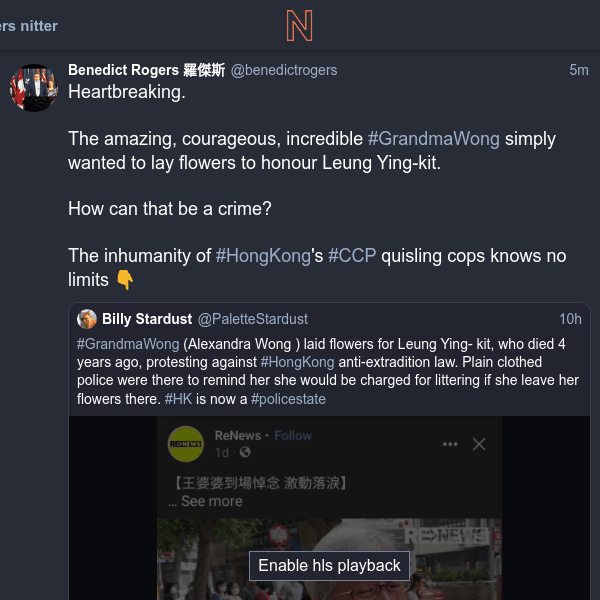Open the #policestate hashtag
The height and width of the screenshot is (600, 600).
[x=288, y=399]
